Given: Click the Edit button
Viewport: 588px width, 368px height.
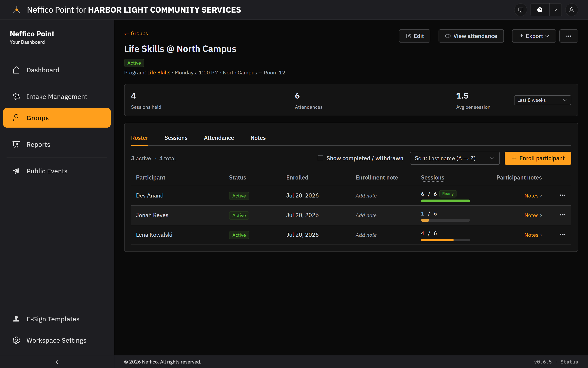Looking at the screenshot, I should pyautogui.click(x=414, y=36).
